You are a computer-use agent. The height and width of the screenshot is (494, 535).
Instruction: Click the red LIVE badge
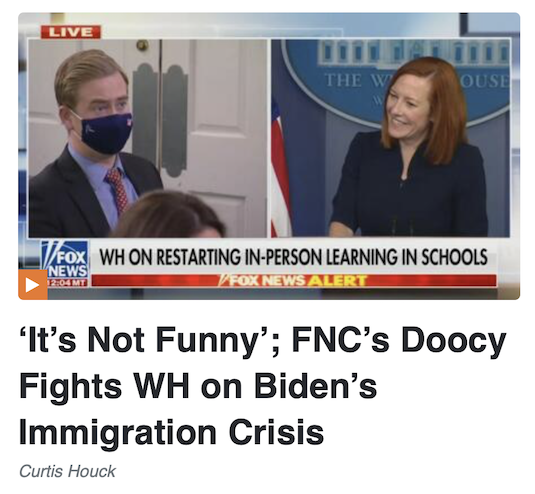pos(71,32)
